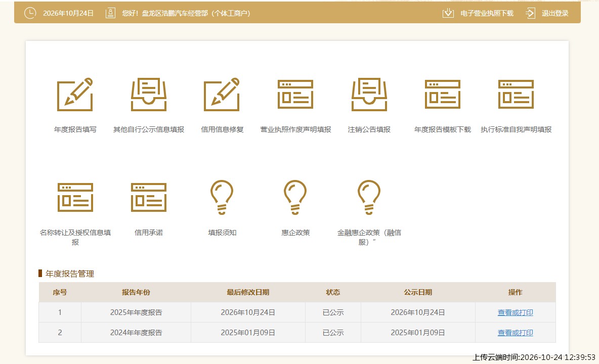Click the 2025年01月09日 last-modified date cell

[248, 333]
